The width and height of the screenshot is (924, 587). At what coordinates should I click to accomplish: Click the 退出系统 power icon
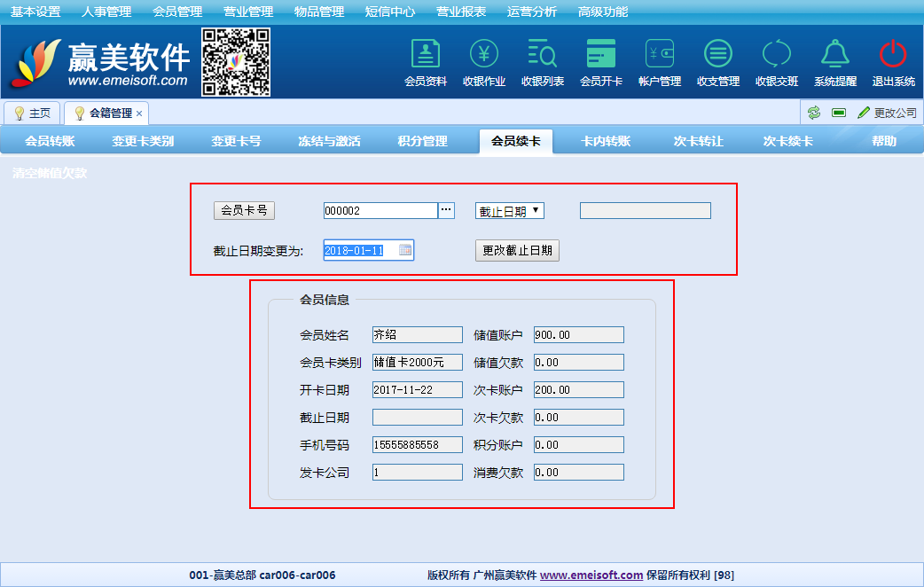(893, 55)
